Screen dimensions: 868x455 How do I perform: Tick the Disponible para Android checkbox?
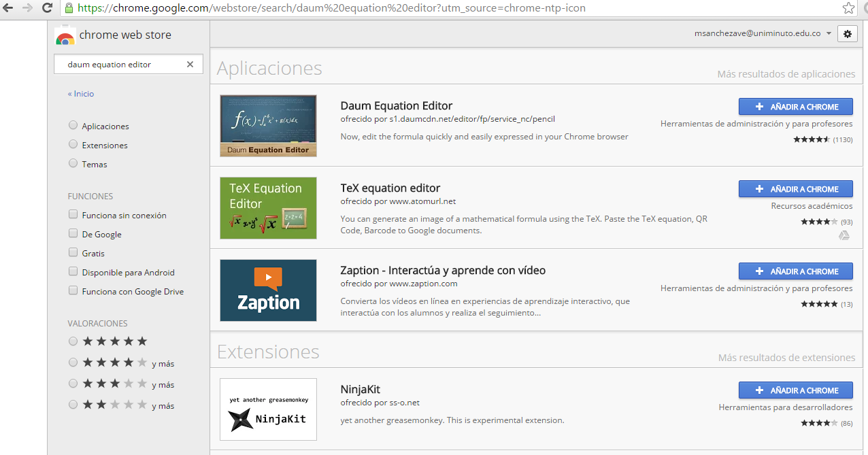(73, 272)
